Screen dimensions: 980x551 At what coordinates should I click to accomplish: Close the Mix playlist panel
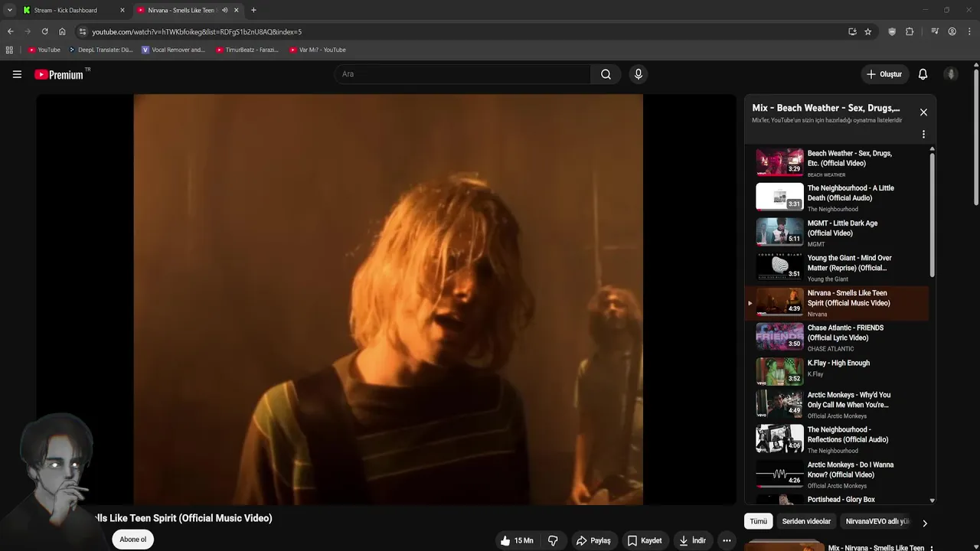[x=923, y=112]
